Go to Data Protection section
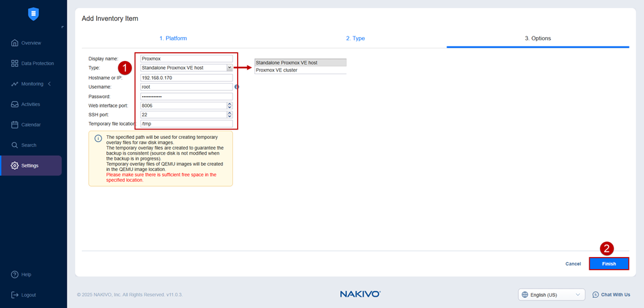644x308 pixels. tap(33, 63)
